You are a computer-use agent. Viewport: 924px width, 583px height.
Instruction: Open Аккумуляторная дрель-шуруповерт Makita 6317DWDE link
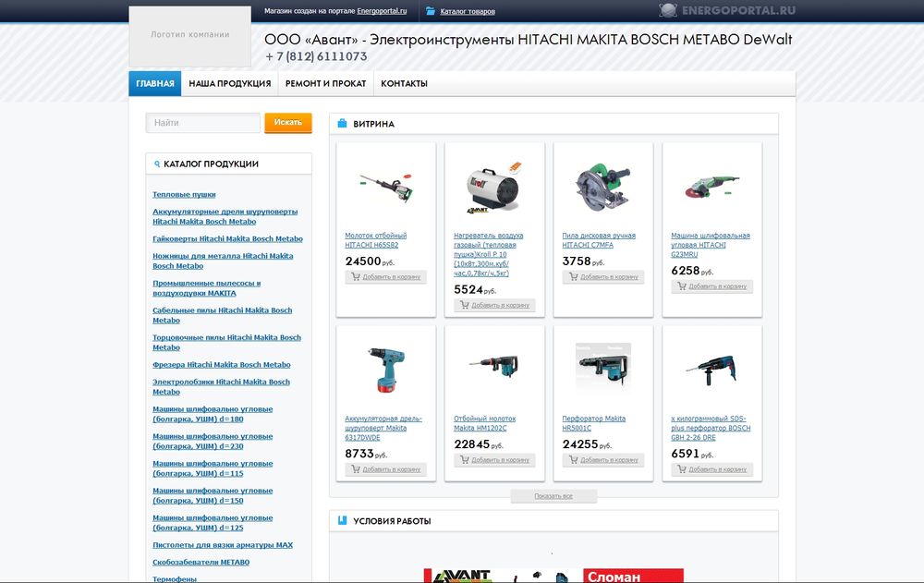coord(383,428)
